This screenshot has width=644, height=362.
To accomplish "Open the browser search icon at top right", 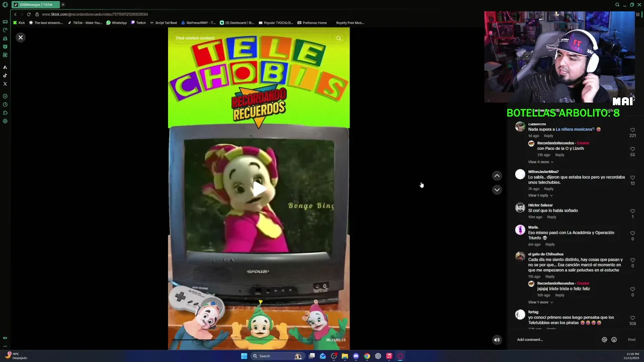I will pyautogui.click(x=617, y=5).
